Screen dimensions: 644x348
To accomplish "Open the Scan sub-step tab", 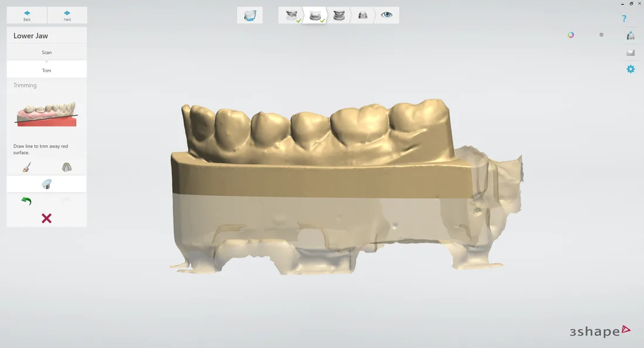I will point(46,53).
